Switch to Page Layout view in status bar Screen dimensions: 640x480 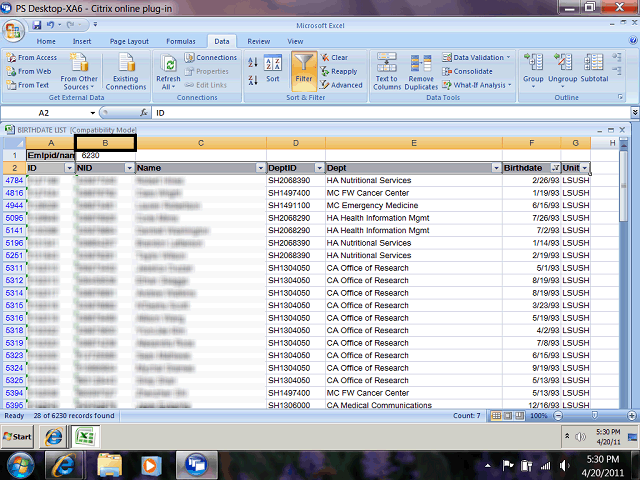coord(509,415)
